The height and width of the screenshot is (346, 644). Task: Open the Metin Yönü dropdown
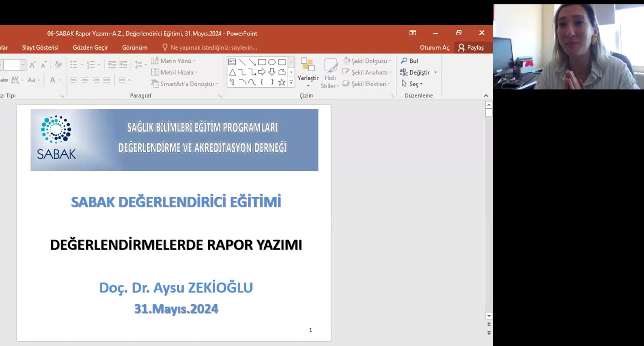(x=173, y=61)
